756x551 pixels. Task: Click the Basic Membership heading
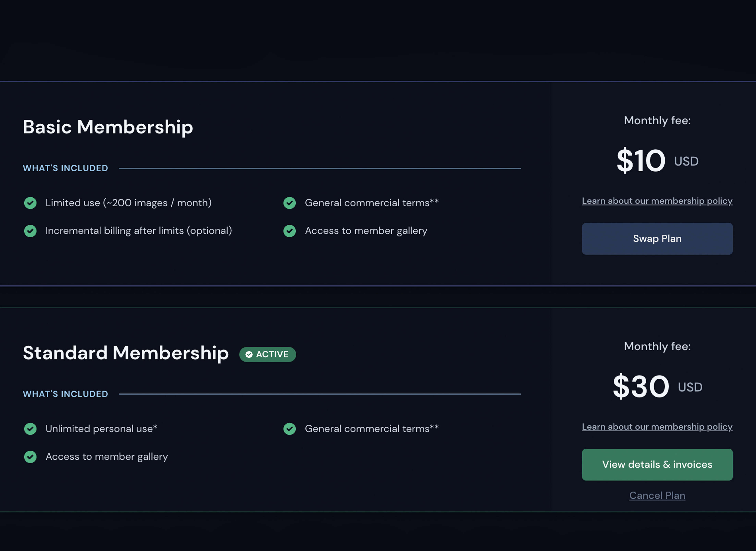[x=108, y=127]
